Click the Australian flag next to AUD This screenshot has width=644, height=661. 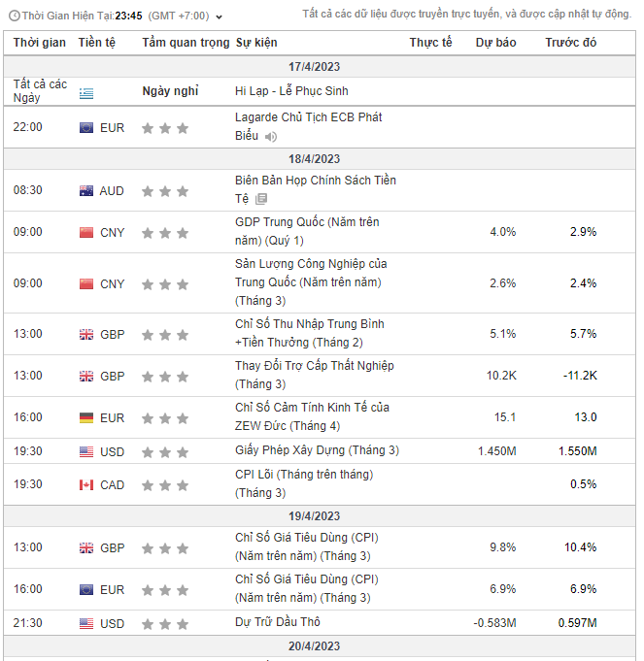pyautogui.click(x=86, y=191)
